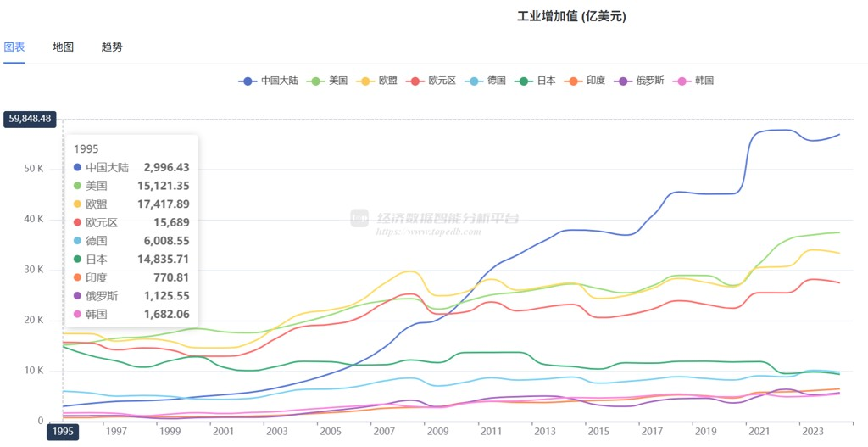
Task: Switch to the 图表 tab
Action: pyautogui.click(x=14, y=47)
